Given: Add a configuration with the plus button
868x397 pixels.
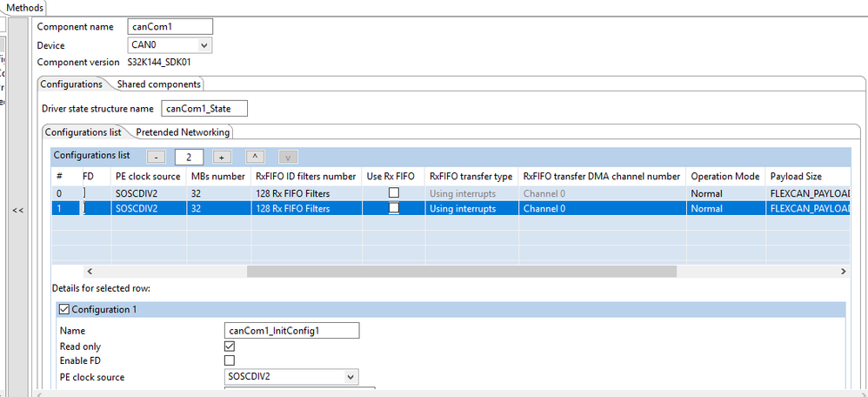Looking at the screenshot, I should pos(222,158).
